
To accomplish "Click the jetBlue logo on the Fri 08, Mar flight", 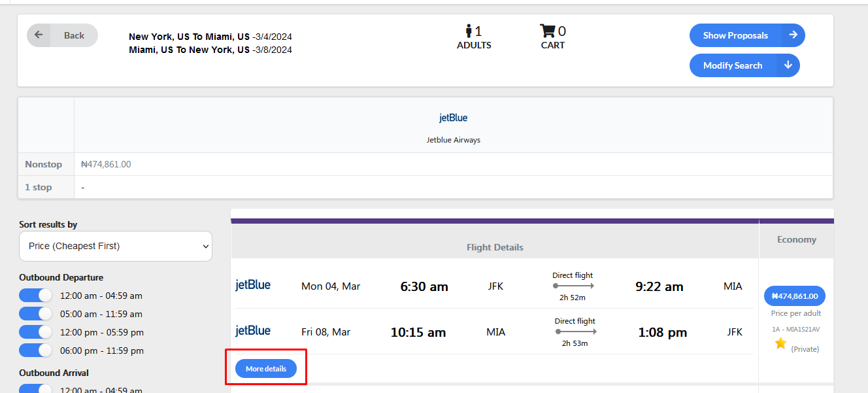I will (253, 330).
